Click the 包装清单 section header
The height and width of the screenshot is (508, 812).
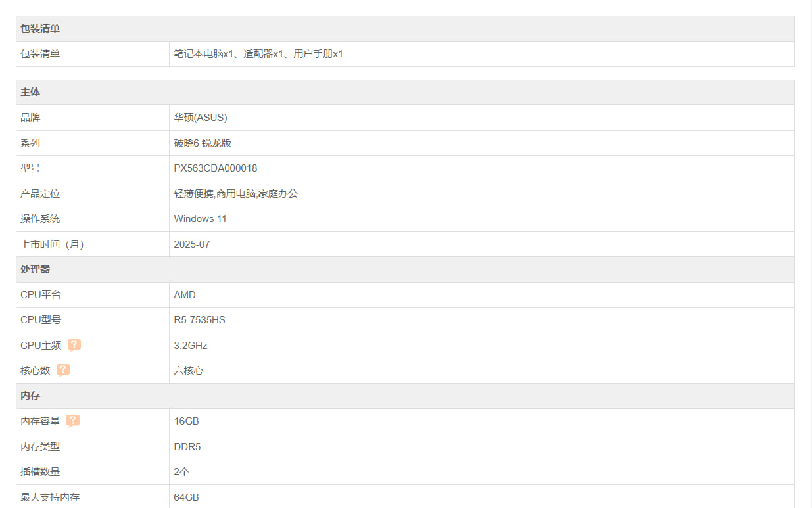click(40, 29)
